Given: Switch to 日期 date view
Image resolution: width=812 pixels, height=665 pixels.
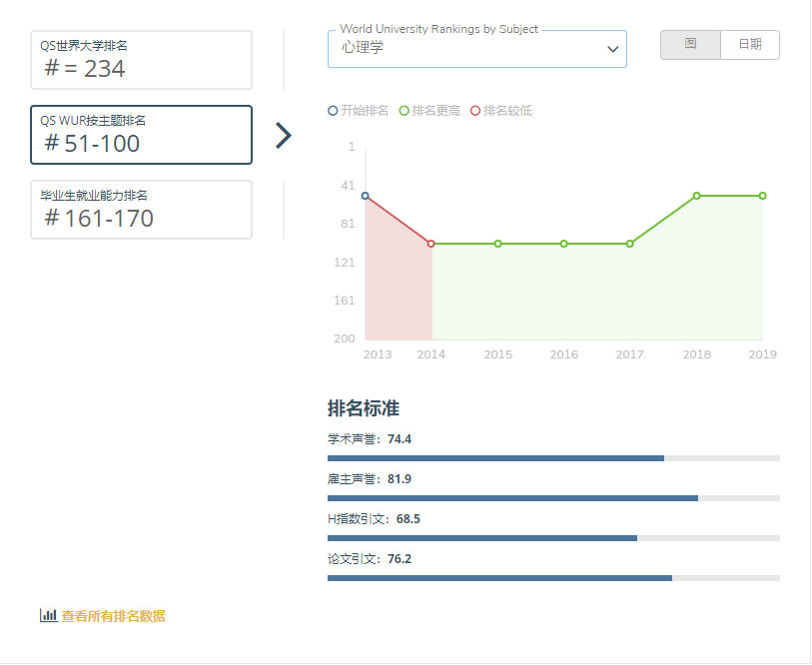Looking at the screenshot, I should [x=749, y=45].
